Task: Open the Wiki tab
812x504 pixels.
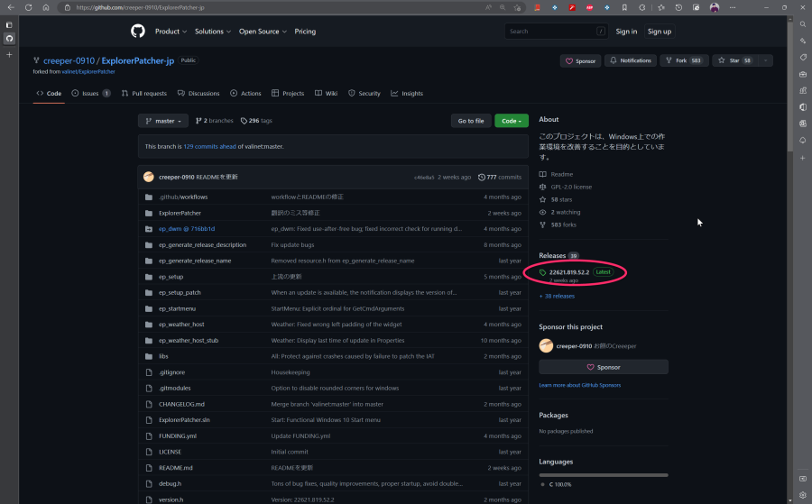Action: point(327,93)
